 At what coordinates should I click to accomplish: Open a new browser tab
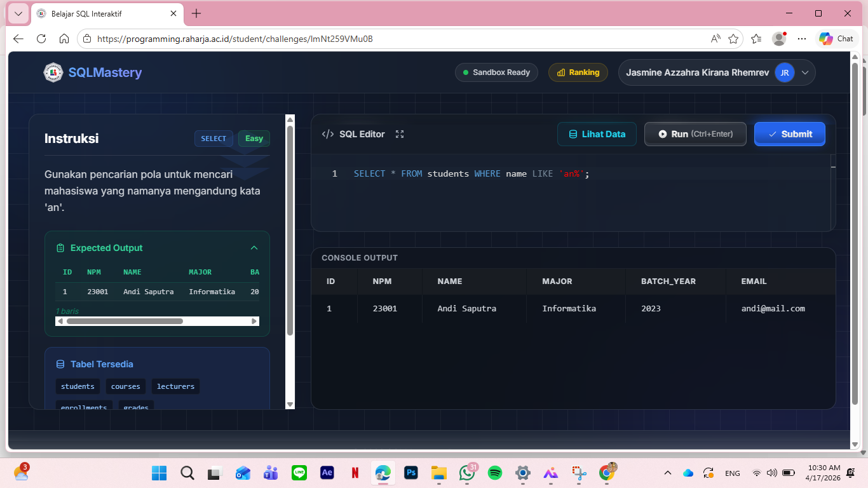pyautogui.click(x=196, y=13)
